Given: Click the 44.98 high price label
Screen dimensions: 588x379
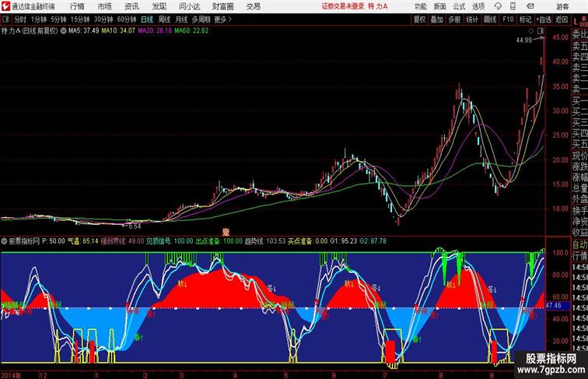Looking at the screenshot, I should point(524,40).
